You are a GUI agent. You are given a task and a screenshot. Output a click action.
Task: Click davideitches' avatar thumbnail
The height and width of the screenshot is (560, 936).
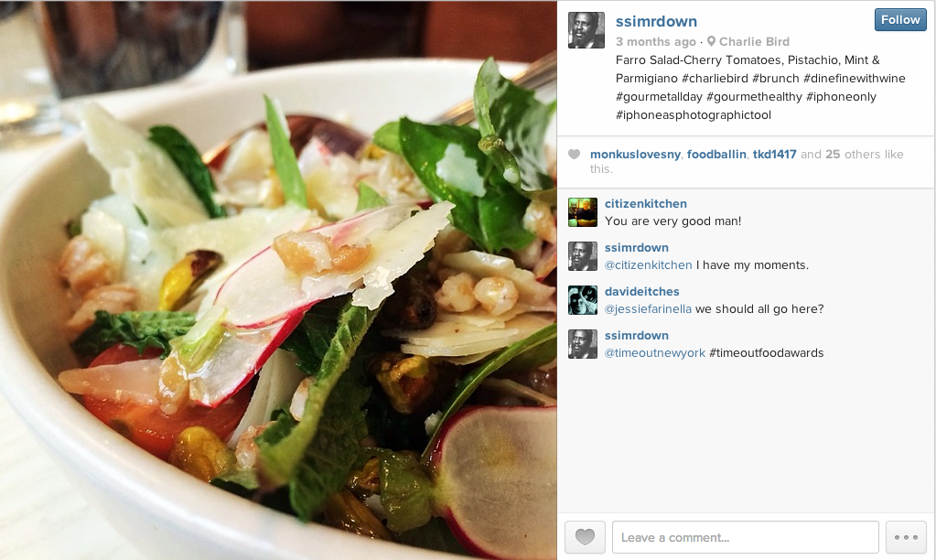[x=583, y=300]
